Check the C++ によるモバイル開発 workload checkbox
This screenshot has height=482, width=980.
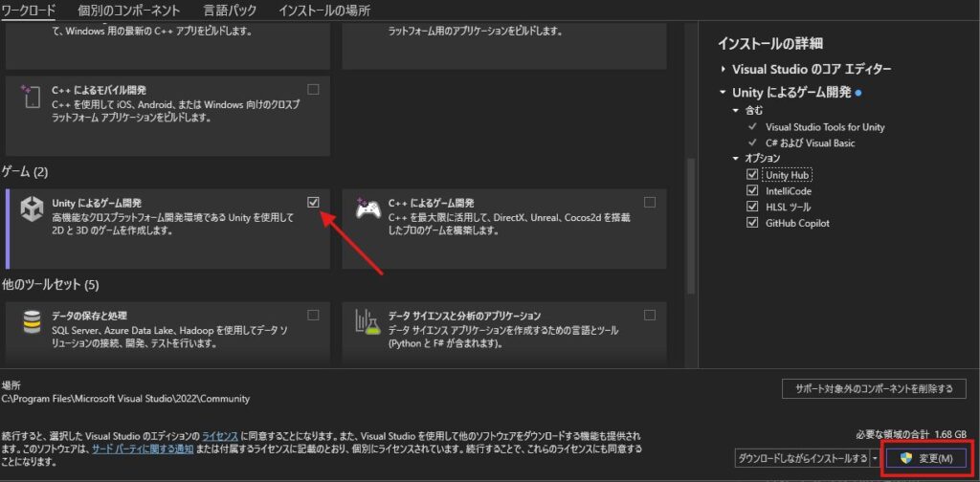(313, 89)
